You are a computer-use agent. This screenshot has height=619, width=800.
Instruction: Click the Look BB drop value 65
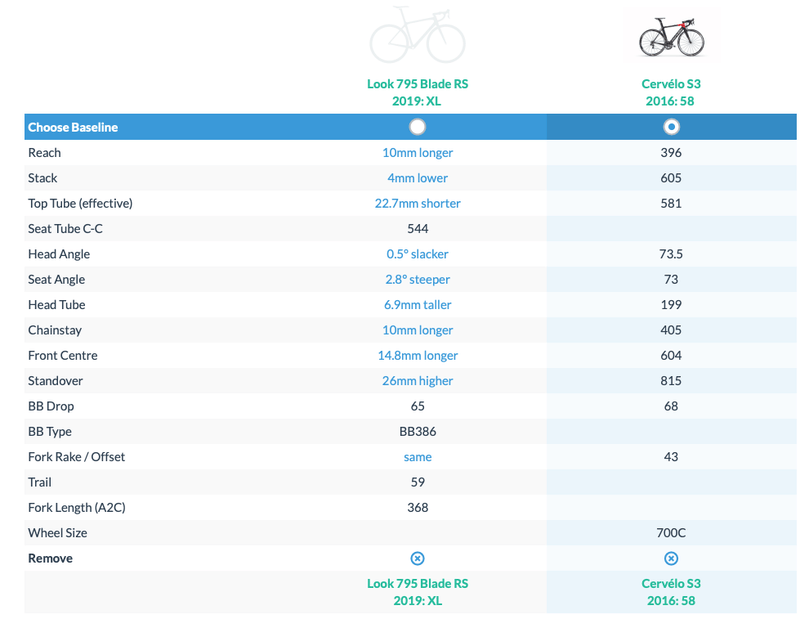[417, 406]
